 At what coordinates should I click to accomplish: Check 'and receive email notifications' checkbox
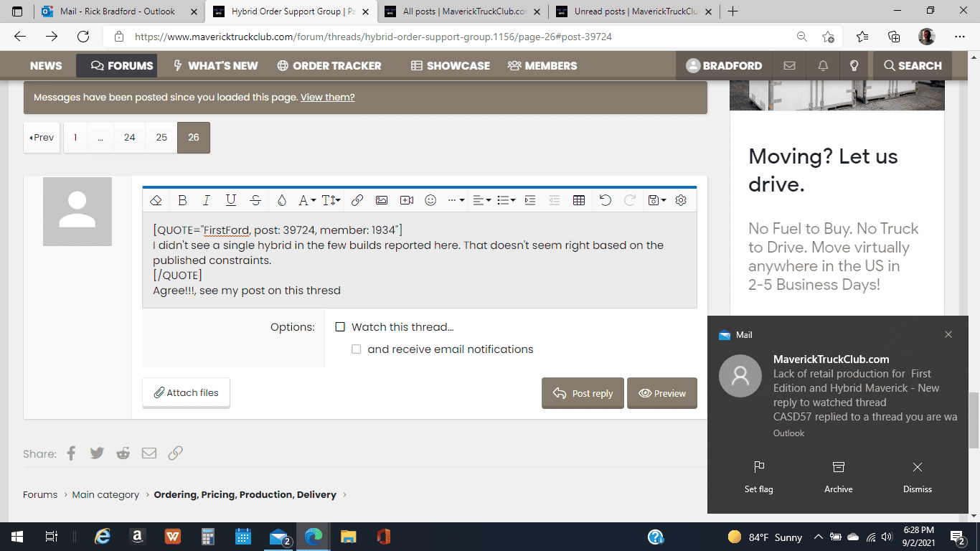pos(356,349)
